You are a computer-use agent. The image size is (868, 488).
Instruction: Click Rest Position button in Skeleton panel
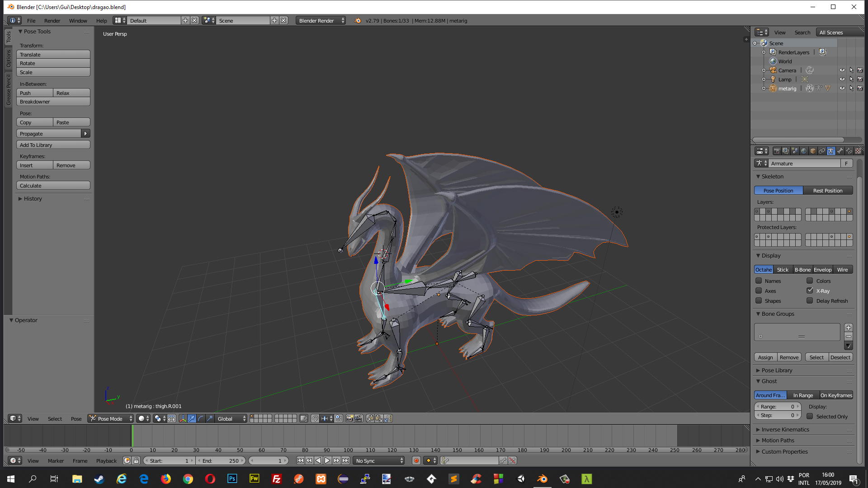(x=827, y=190)
